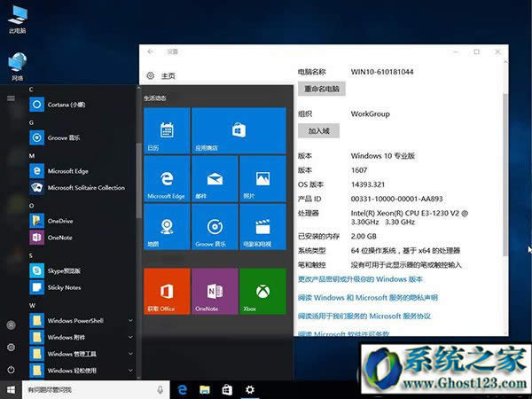
Task: Expand the Windows PowerShell folder
Action: [130, 320]
